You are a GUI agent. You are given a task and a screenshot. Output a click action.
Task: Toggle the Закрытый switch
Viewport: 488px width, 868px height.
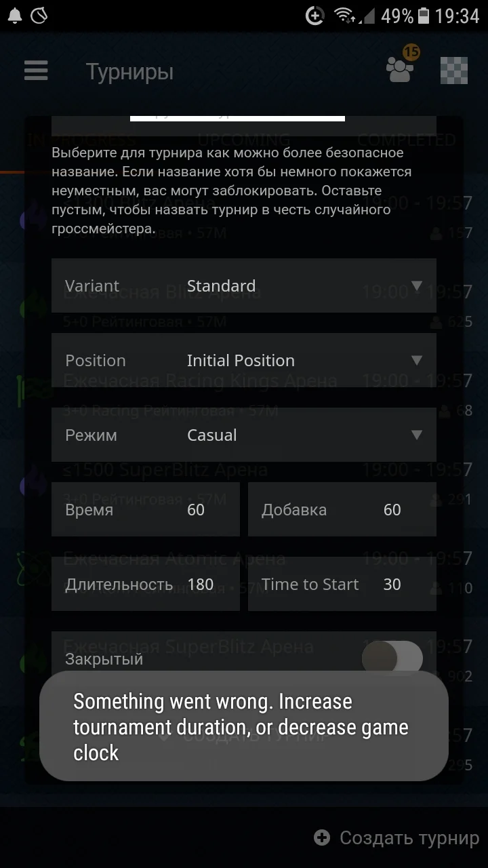[392, 658]
